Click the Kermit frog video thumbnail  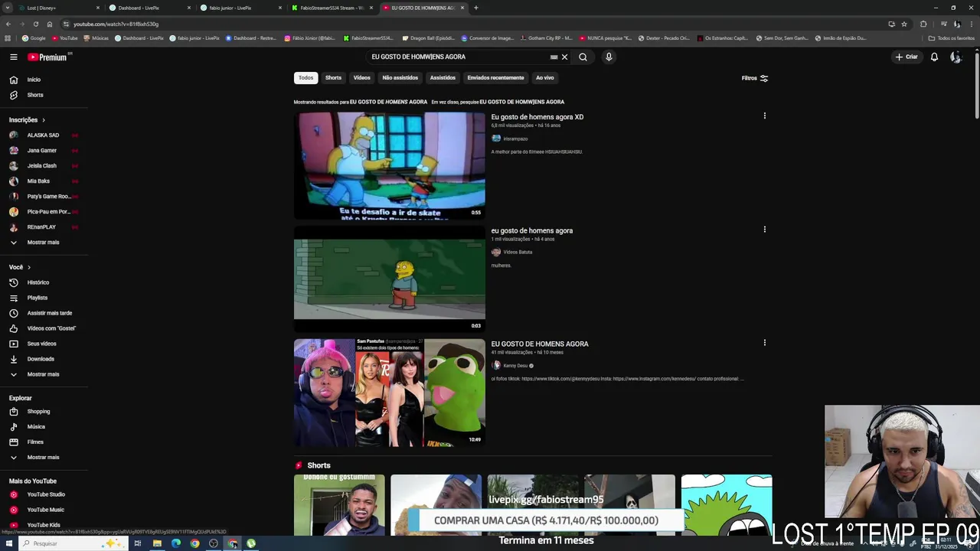tap(389, 393)
